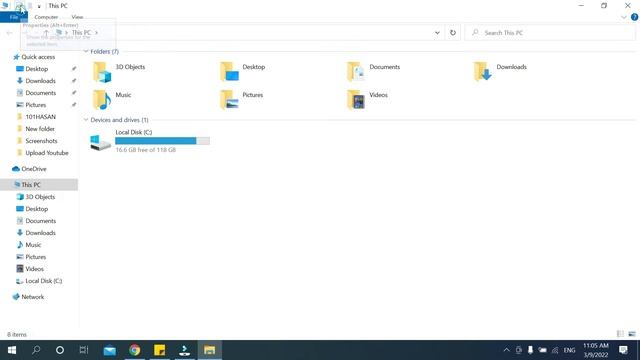This screenshot has height=360, width=640.
Task: Switch to large icons view in status bar
Action: tap(632, 334)
